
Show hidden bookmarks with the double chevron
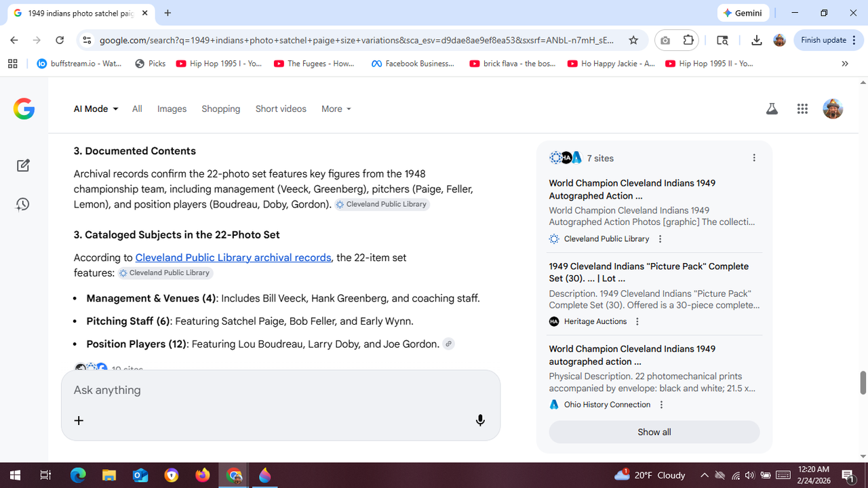tap(845, 64)
